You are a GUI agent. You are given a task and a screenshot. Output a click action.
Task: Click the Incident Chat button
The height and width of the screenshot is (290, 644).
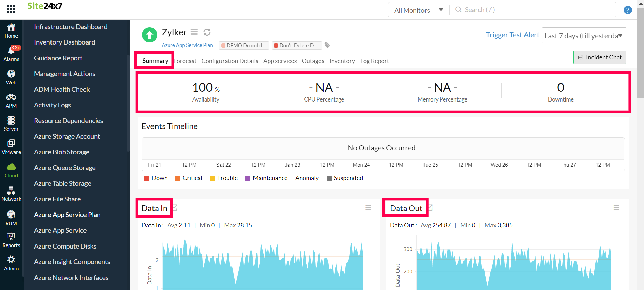tap(600, 57)
